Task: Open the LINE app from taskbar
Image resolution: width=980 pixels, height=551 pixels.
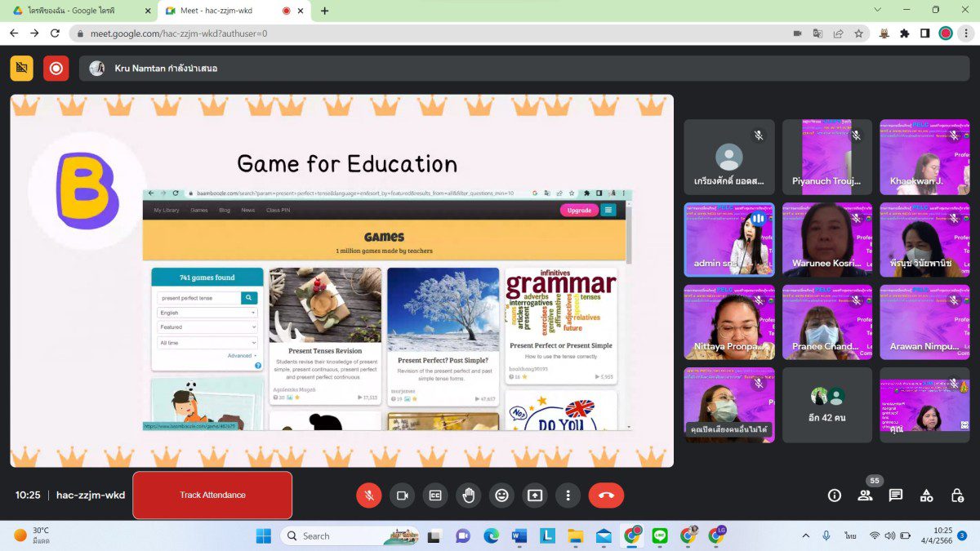Action: 660,535
